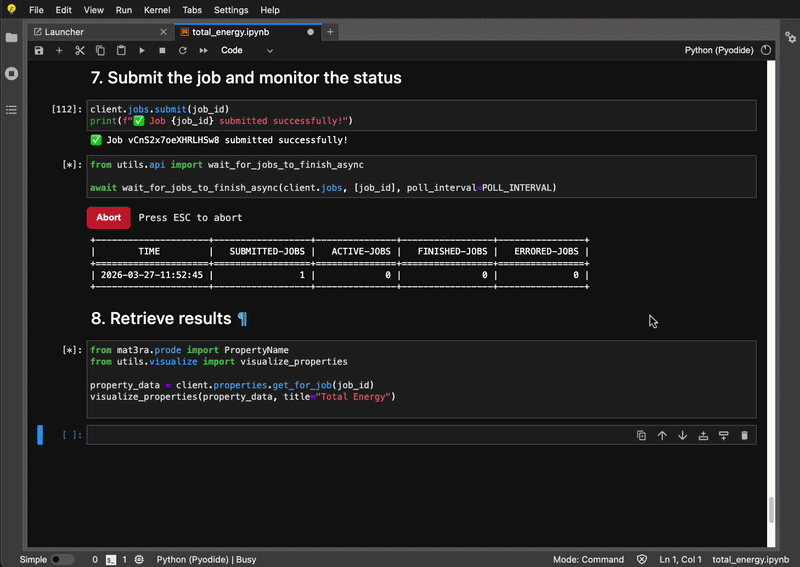Click the kernels count globe icon in status bar
800x567 pixels.
point(139,560)
